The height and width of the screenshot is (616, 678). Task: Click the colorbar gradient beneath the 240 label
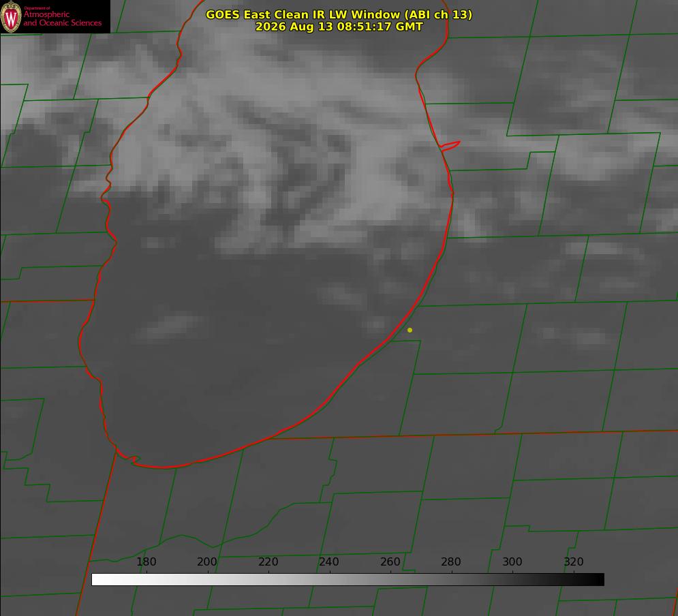click(x=330, y=579)
